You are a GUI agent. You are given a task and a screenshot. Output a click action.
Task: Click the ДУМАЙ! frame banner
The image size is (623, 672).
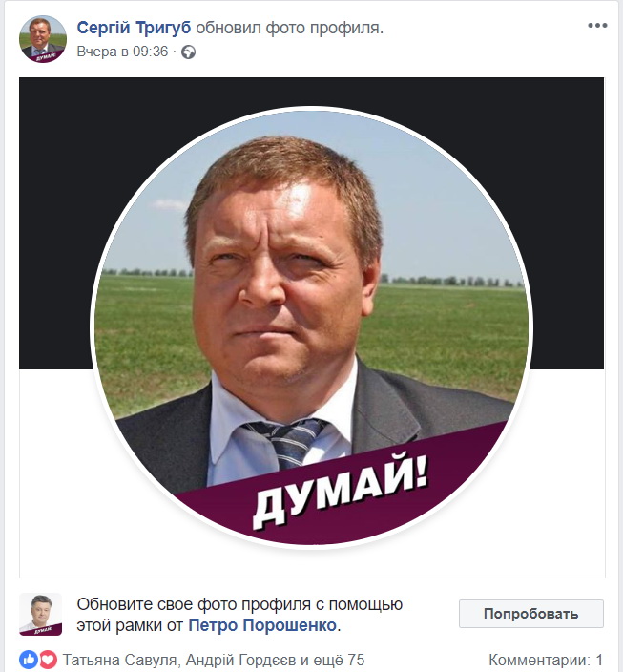[x=341, y=493]
